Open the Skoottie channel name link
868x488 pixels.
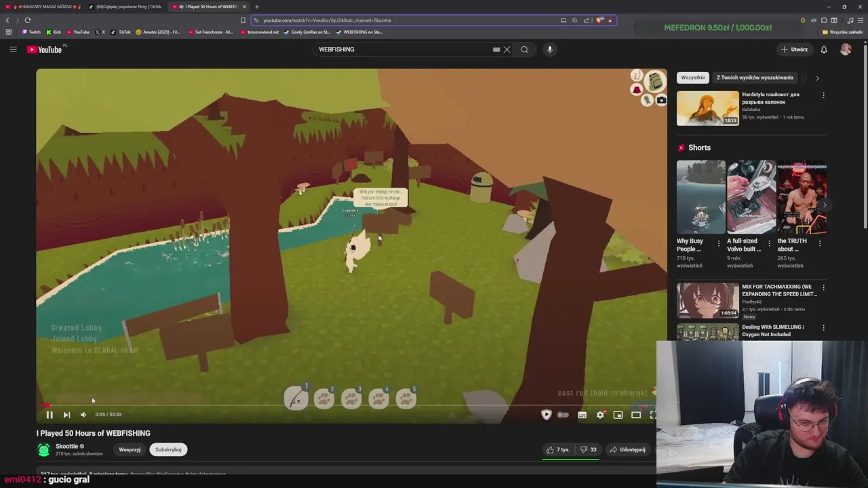(x=66, y=446)
